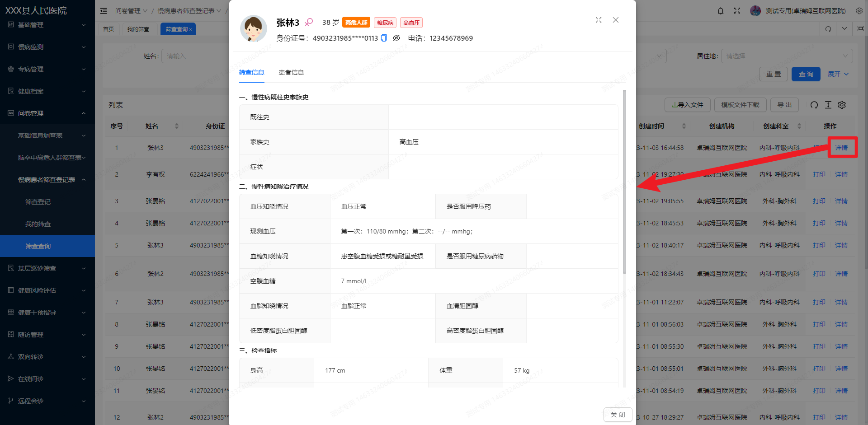Open tab options dropdown arrow
The width and height of the screenshot is (868, 425).
click(844, 29)
